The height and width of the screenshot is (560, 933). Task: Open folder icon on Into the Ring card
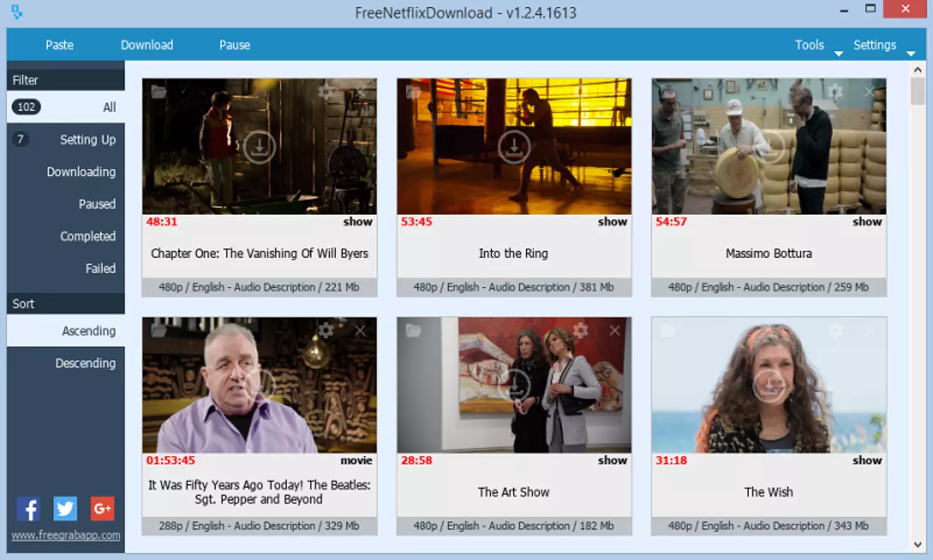click(414, 92)
